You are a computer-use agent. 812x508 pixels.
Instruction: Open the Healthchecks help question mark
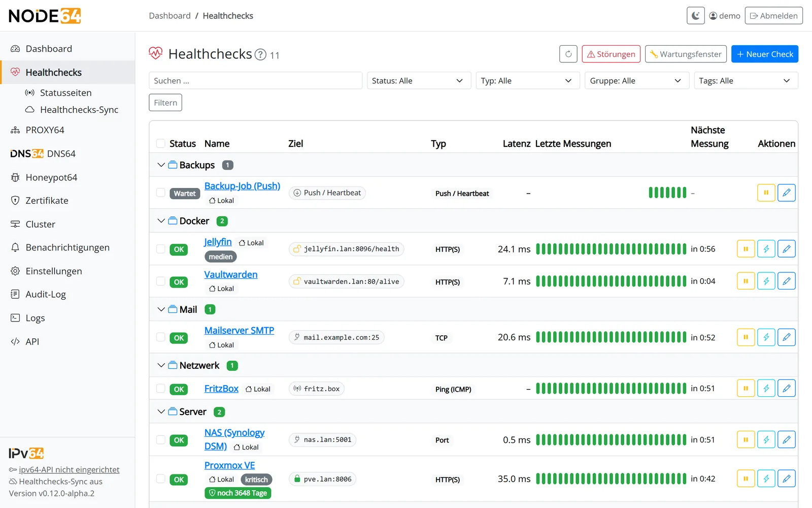[260, 54]
